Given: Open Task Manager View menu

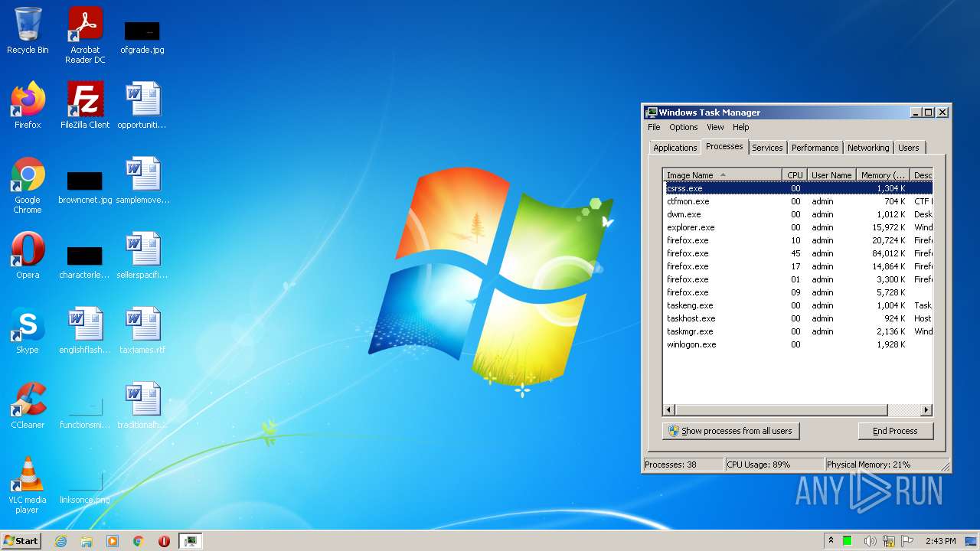Looking at the screenshot, I should (715, 127).
